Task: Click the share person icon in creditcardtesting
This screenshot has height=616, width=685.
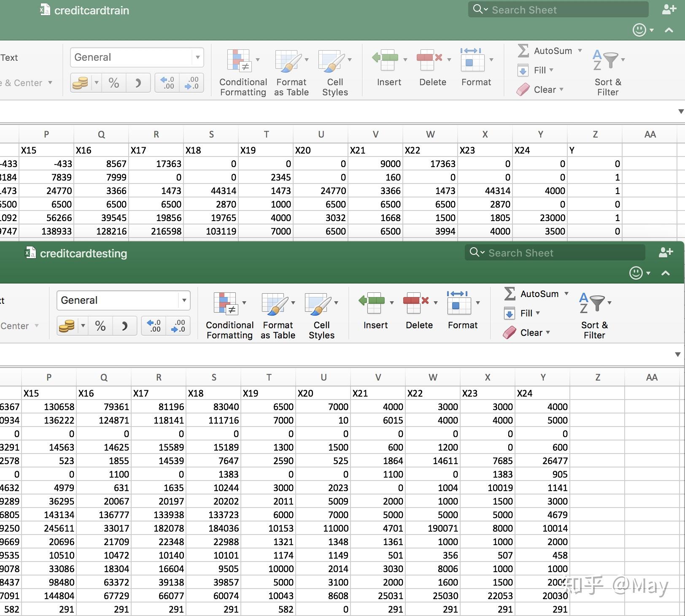Action: pos(666,252)
